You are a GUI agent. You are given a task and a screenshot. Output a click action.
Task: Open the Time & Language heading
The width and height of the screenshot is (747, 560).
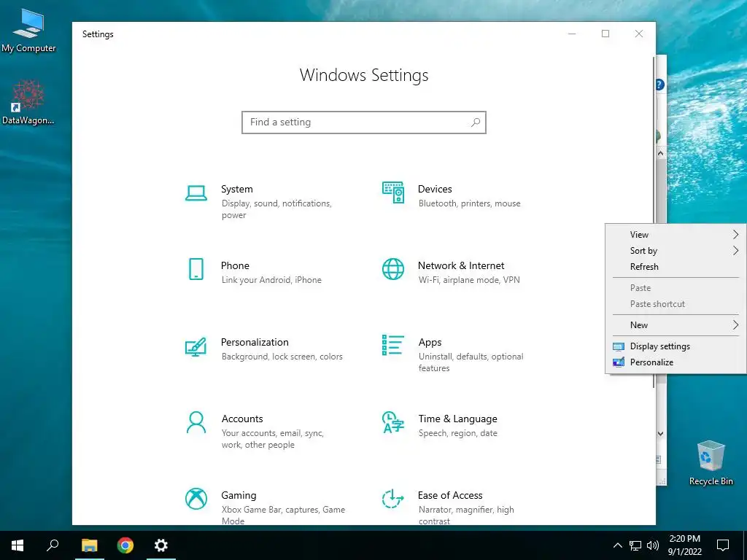(458, 419)
